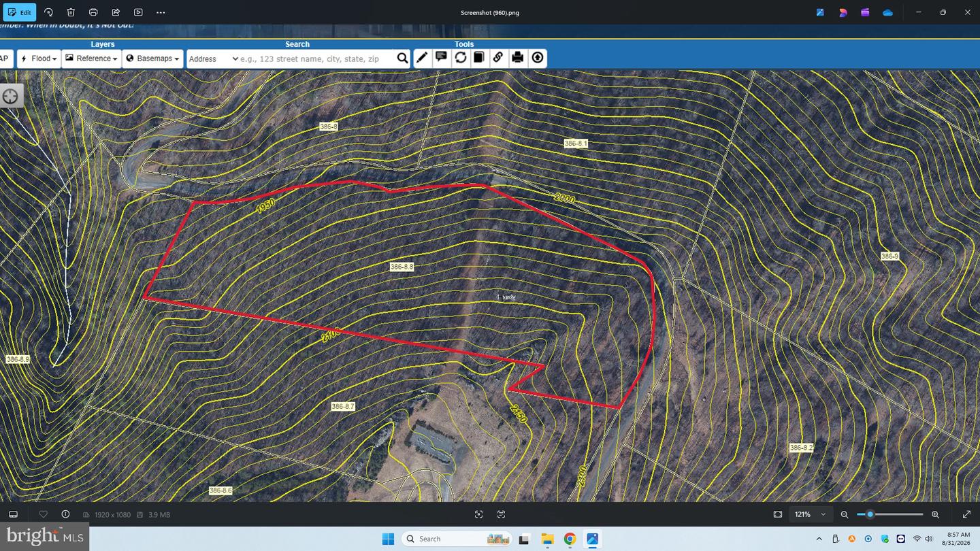
Task: Open Microsoft Designer icon in title bar
Action: [843, 12]
